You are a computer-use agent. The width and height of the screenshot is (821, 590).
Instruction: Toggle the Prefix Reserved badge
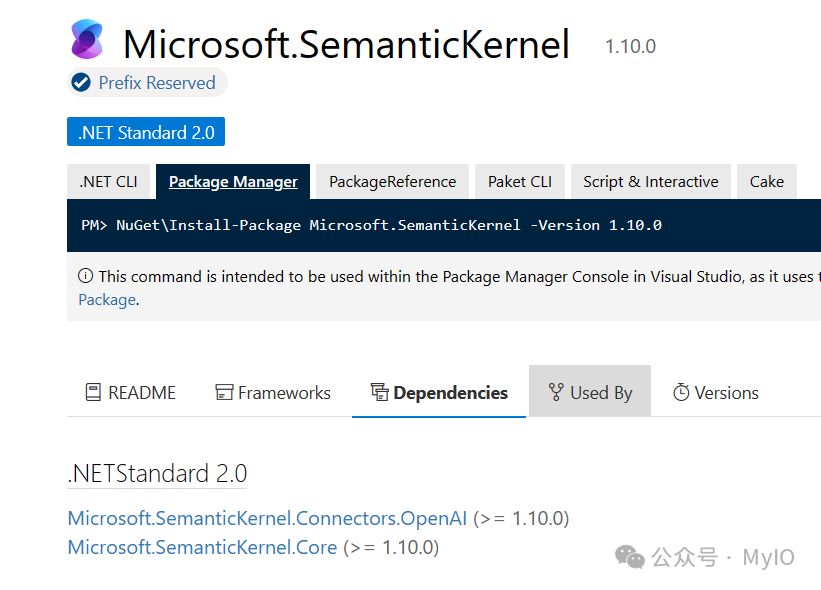(x=146, y=83)
